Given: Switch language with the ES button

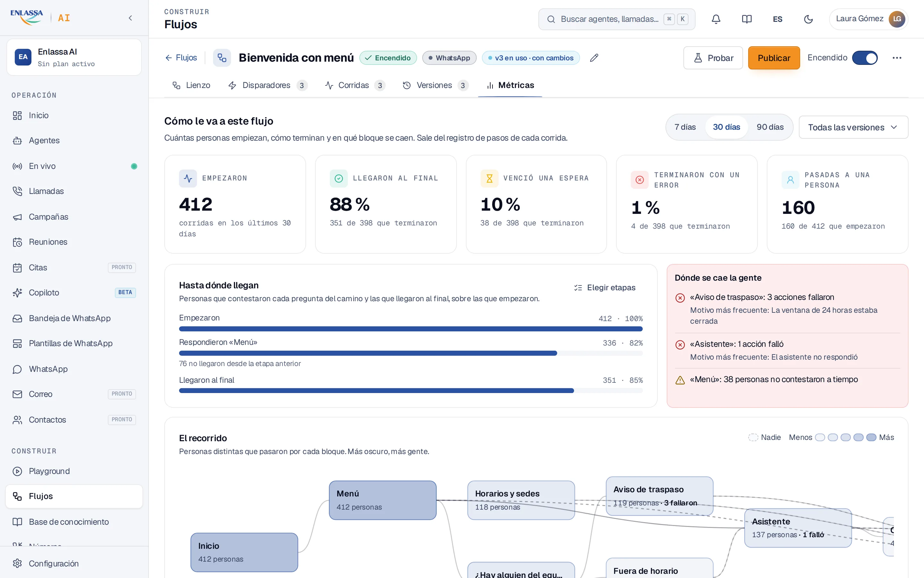Looking at the screenshot, I should click(777, 19).
